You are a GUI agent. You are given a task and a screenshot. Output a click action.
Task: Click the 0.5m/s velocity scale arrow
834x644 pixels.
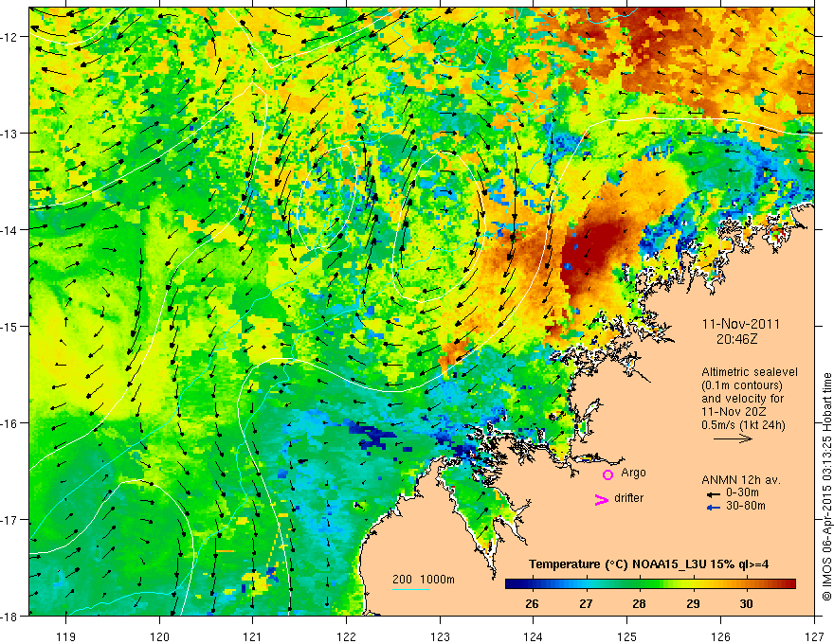[733, 438]
